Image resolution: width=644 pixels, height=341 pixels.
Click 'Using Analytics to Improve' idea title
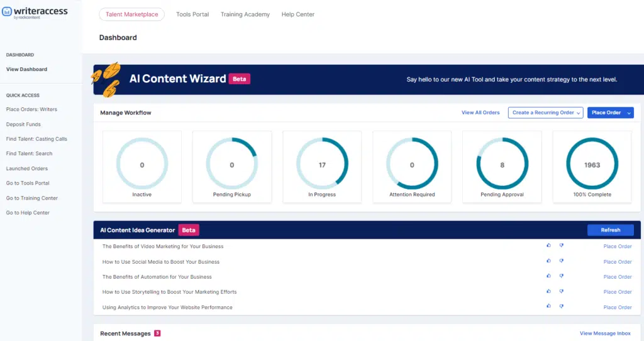[x=167, y=307]
